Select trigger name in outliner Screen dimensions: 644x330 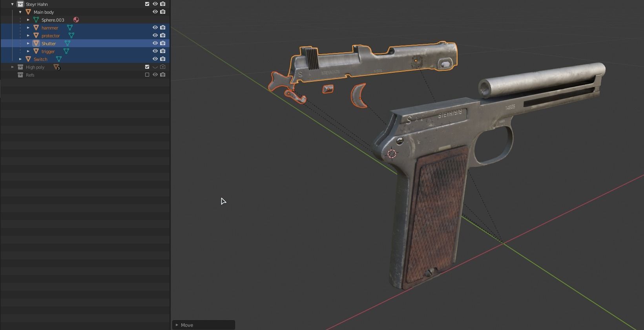(48, 51)
